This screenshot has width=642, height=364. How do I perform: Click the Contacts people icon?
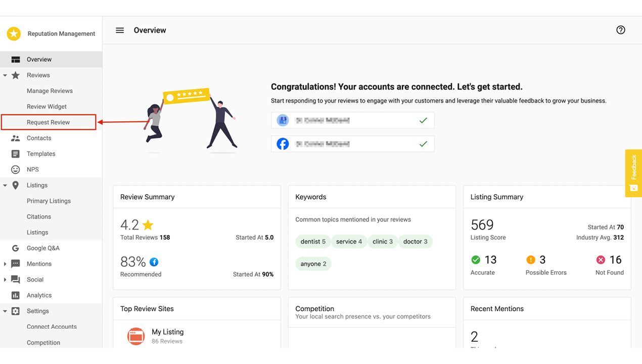pos(16,138)
